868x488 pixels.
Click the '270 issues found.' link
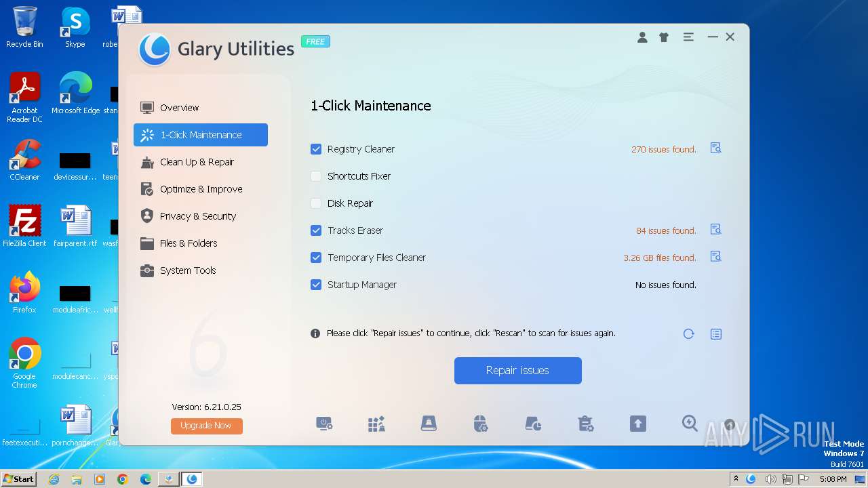coord(664,149)
